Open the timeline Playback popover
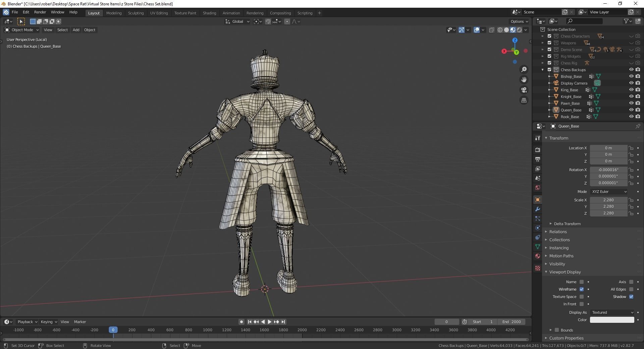 [27, 322]
